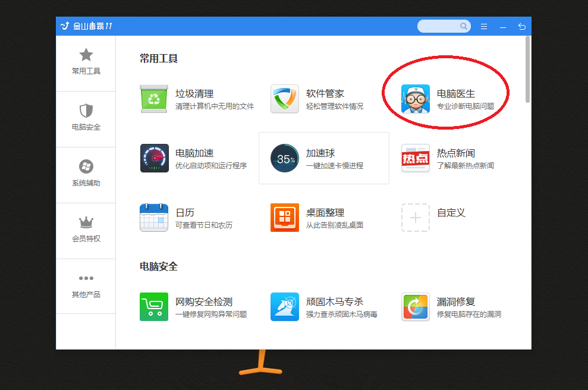Click the 顽固木马专杀 title text

tap(335, 302)
